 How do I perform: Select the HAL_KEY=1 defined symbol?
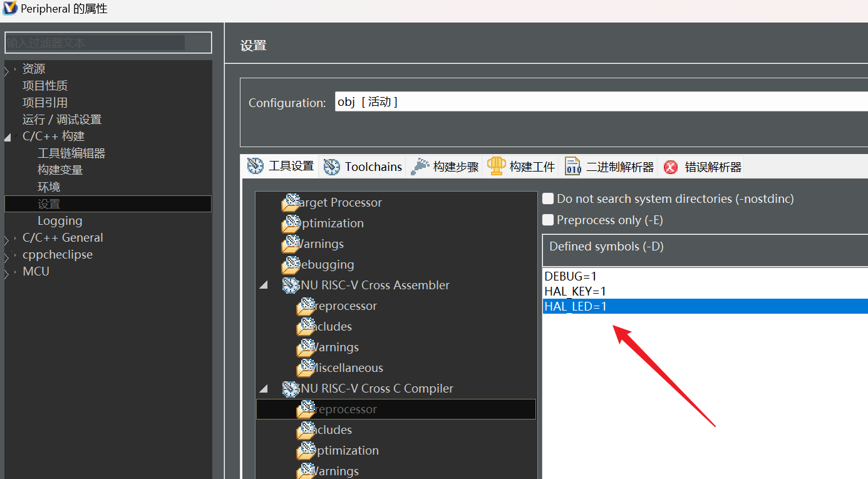(x=575, y=291)
